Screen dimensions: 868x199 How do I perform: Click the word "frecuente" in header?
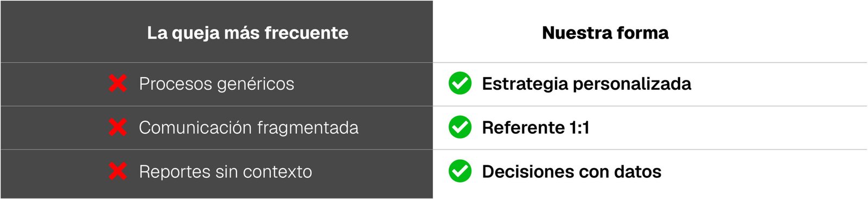307,33
